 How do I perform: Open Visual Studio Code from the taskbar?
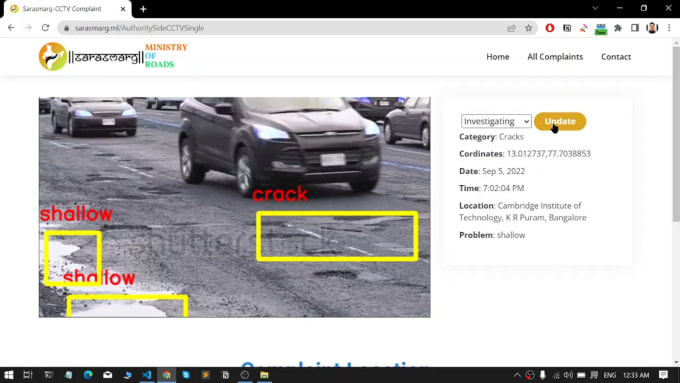point(147,375)
